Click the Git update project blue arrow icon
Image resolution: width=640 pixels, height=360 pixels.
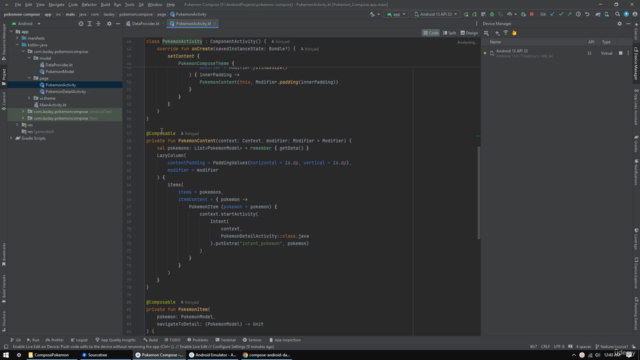pos(552,14)
